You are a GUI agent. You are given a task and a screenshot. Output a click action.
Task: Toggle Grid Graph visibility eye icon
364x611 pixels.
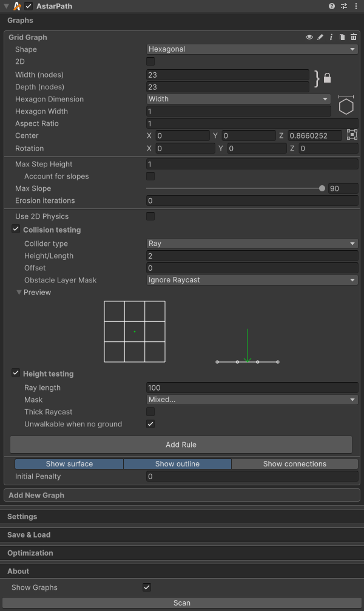[x=309, y=37]
